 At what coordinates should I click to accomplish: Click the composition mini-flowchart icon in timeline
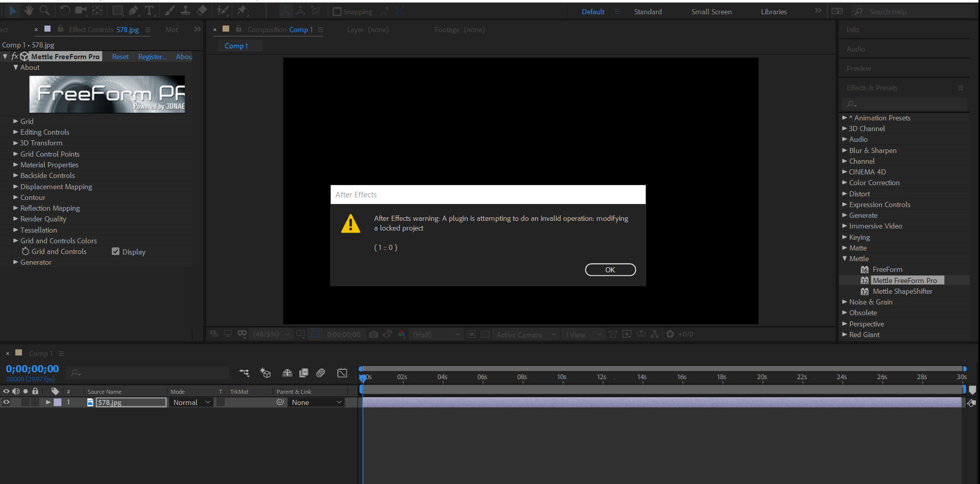pyautogui.click(x=244, y=373)
